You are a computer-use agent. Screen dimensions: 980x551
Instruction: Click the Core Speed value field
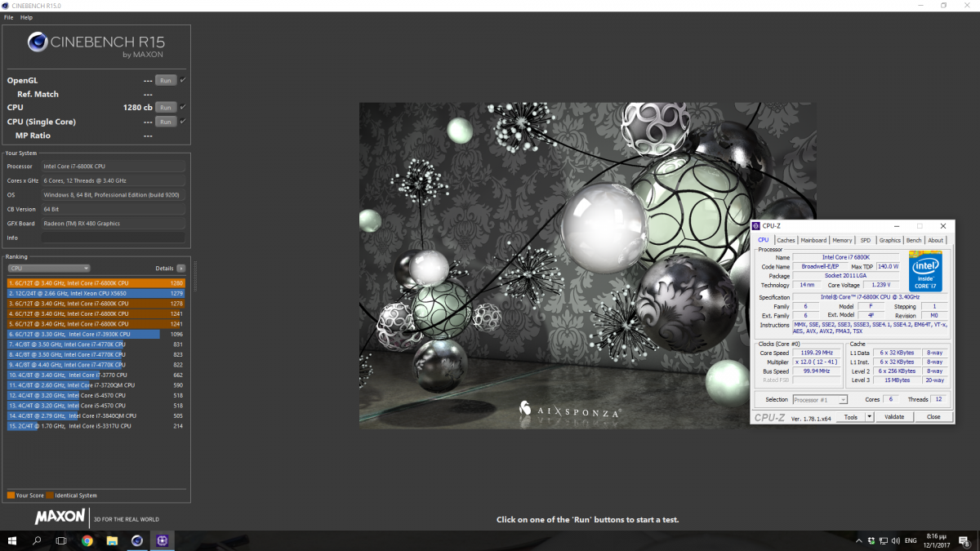(818, 353)
